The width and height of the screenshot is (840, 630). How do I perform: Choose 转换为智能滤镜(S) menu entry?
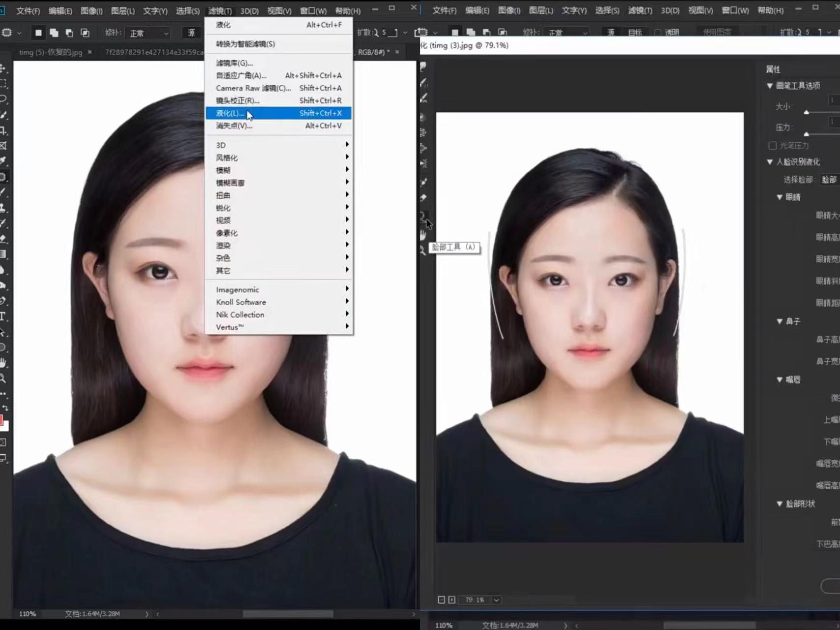(278, 44)
